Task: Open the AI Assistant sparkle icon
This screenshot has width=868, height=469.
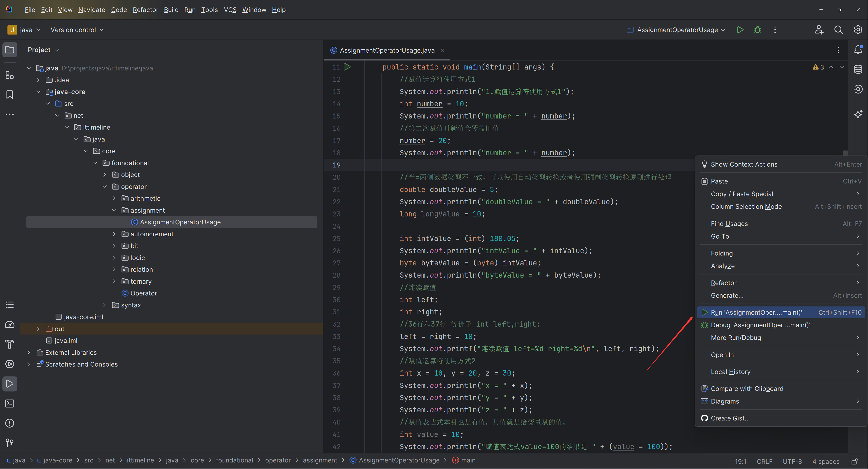Action: pos(858,114)
